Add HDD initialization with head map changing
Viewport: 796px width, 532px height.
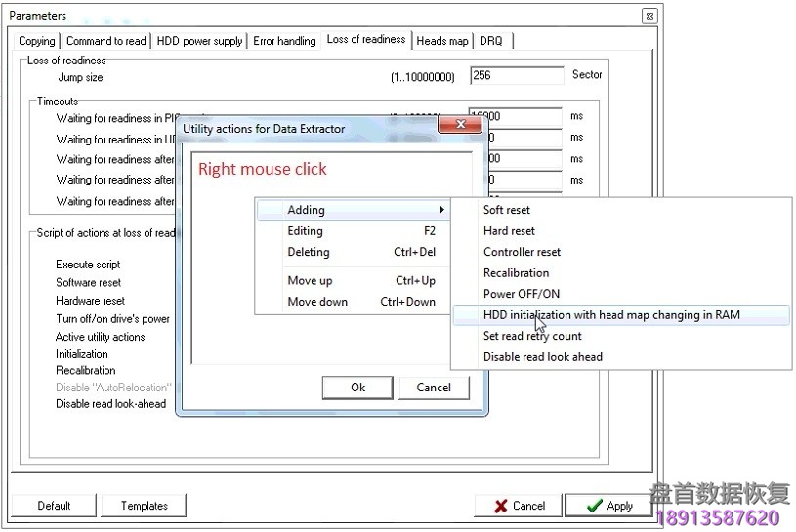point(611,315)
